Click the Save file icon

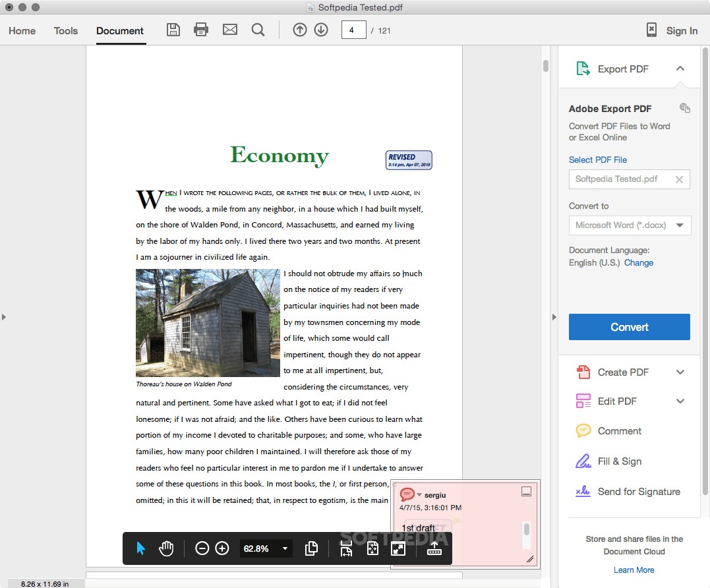point(173,30)
